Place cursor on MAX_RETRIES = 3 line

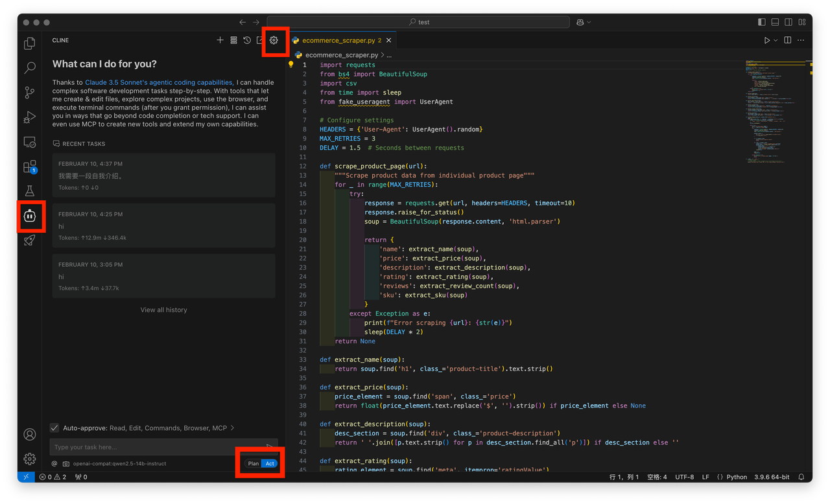[347, 139]
